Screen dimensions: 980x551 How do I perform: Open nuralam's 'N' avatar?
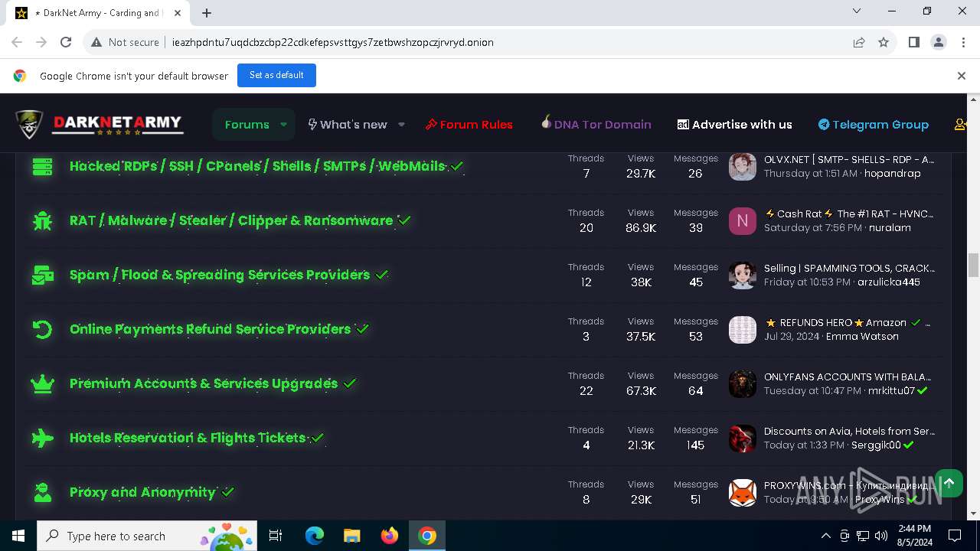click(742, 220)
